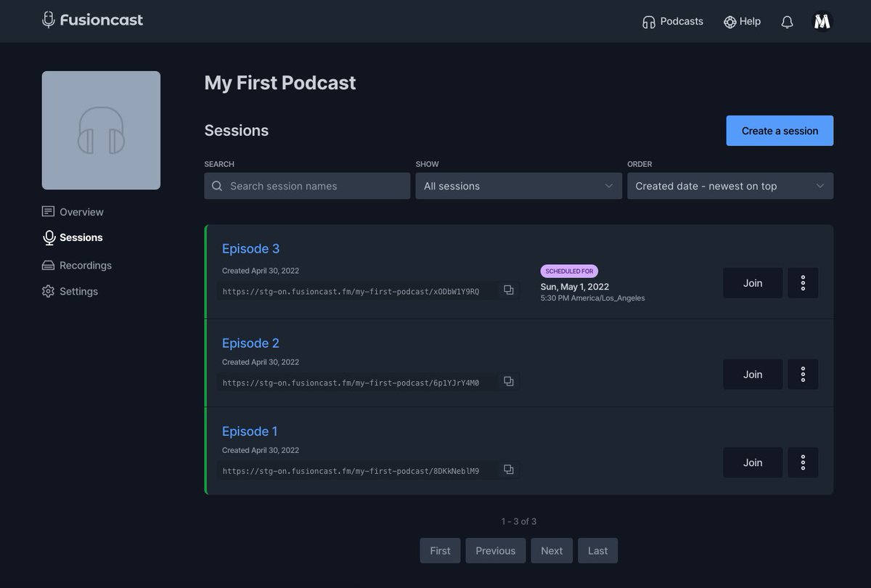Click the Sun, May 1, 2022 date
871x588 pixels.
click(x=575, y=287)
